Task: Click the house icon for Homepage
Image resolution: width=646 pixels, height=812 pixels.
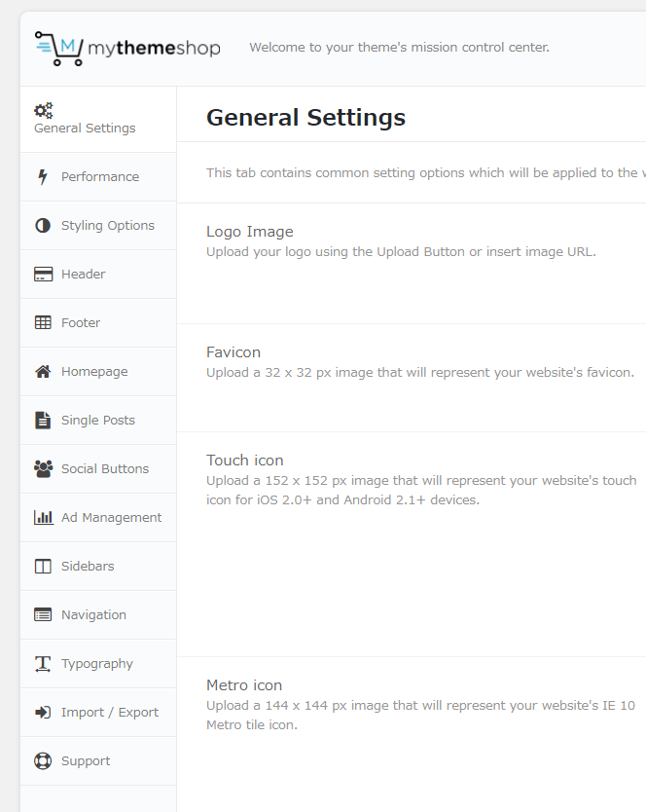Action: [x=43, y=371]
